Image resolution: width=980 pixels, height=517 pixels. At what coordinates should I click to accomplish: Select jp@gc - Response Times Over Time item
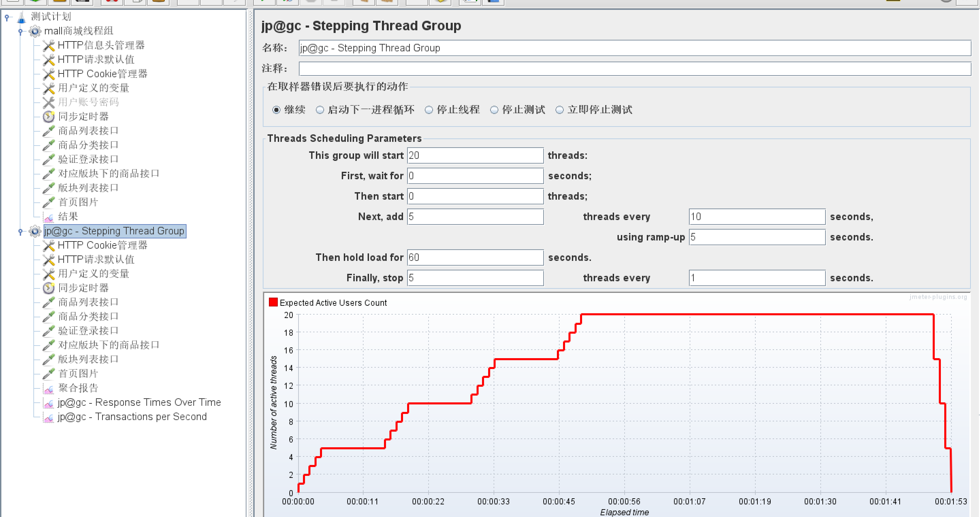point(139,402)
